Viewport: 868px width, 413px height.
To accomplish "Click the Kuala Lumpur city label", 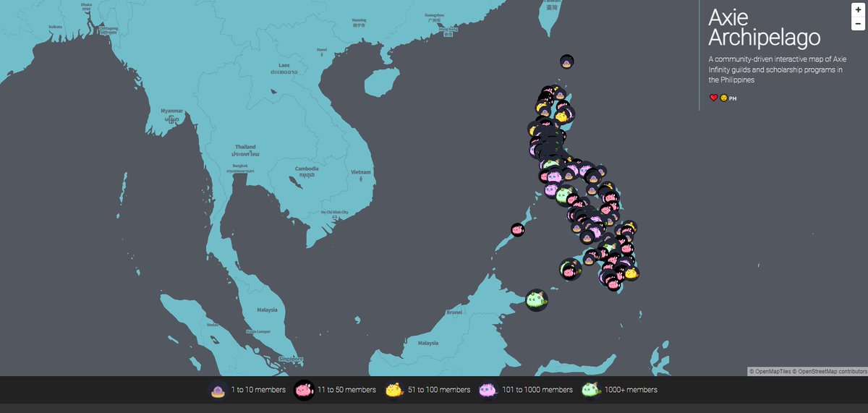I will [x=259, y=331].
